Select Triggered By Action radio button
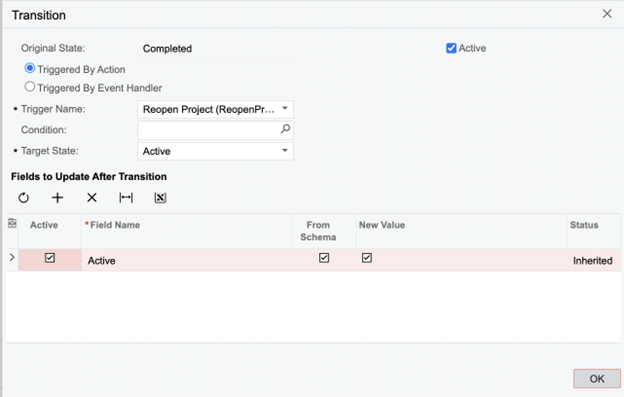Image resolution: width=624 pixels, height=397 pixels. tap(29, 68)
